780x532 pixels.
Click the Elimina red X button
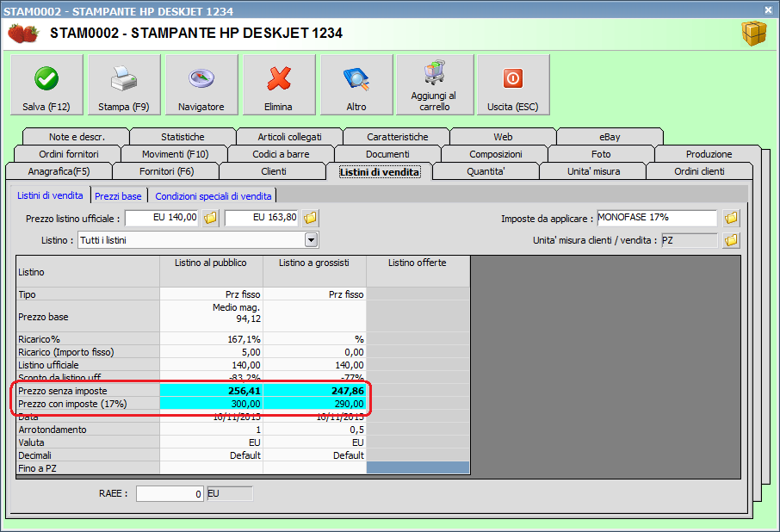(279, 85)
